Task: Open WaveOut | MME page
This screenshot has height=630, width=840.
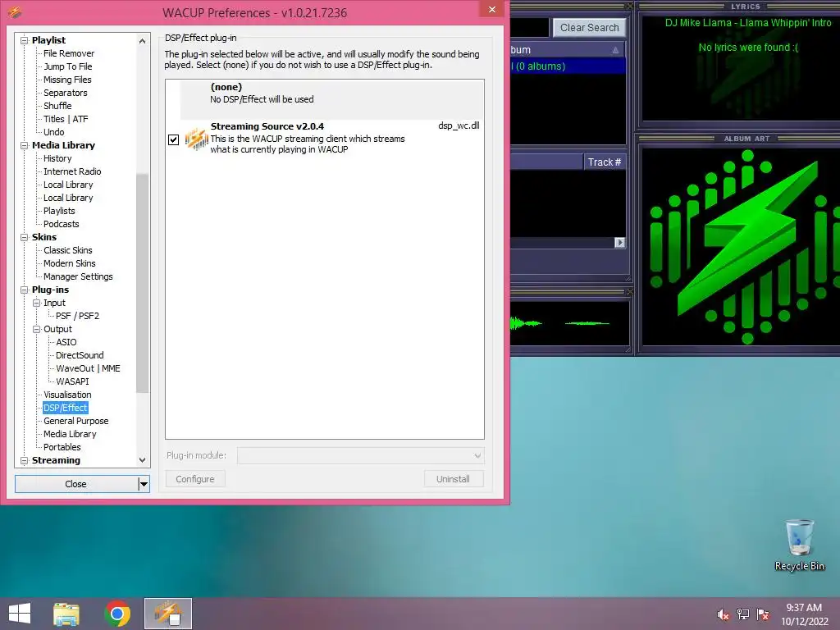Action: pyautogui.click(x=89, y=368)
